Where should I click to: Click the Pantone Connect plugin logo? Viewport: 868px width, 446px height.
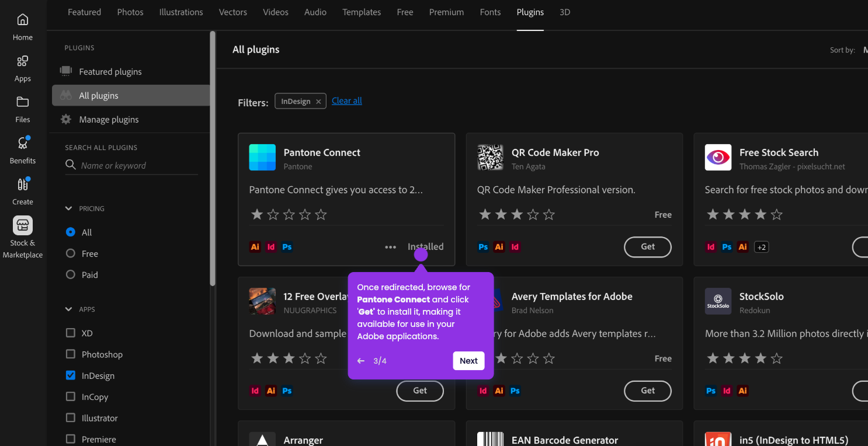(262, 158)
